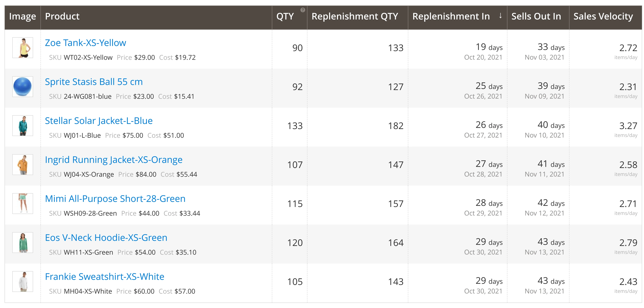Click the blue Stasis Ball thumbnail
644x308 pixels.
point(23,87)
